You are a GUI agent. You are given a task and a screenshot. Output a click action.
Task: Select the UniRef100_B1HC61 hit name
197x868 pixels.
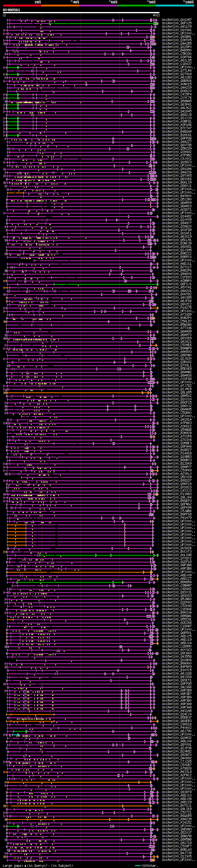176,135
